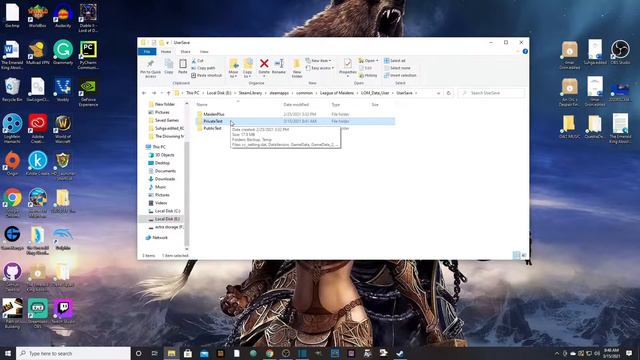Select Music in navigation pane
Screen dimensions: 640x360
[160, 187]
